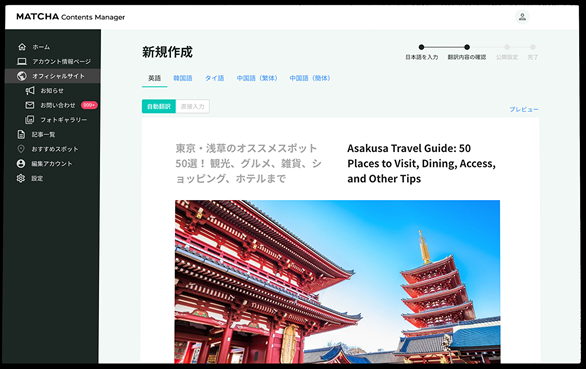Open 記事一覧 document icon

click(x=21, y=134)
